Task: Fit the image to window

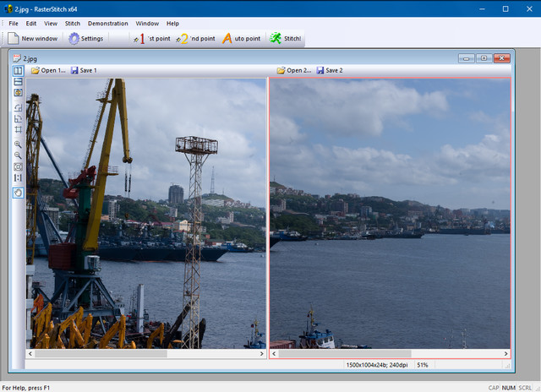Action: [18, 166]
